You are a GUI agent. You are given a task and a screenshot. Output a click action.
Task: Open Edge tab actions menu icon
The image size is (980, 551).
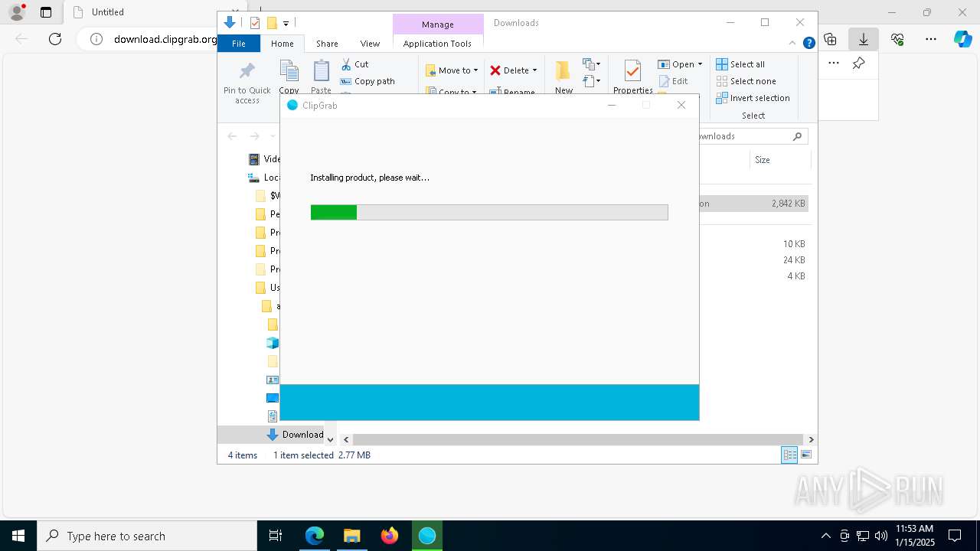pyautogui.click(x=45, y=12)
